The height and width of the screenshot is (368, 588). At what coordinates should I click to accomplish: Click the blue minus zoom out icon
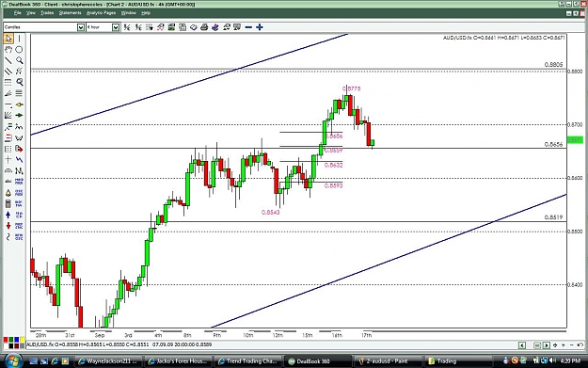(248, 27)
